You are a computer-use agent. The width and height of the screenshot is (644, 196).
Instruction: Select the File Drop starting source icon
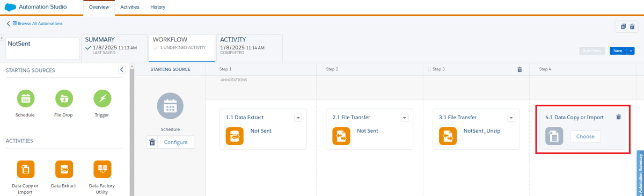(64, 99)
